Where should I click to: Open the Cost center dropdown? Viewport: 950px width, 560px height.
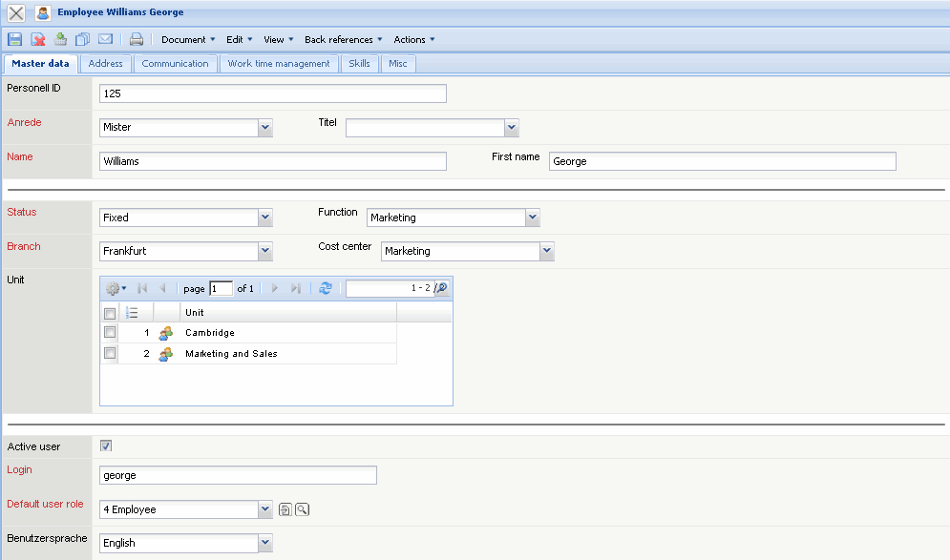point(546,251)
